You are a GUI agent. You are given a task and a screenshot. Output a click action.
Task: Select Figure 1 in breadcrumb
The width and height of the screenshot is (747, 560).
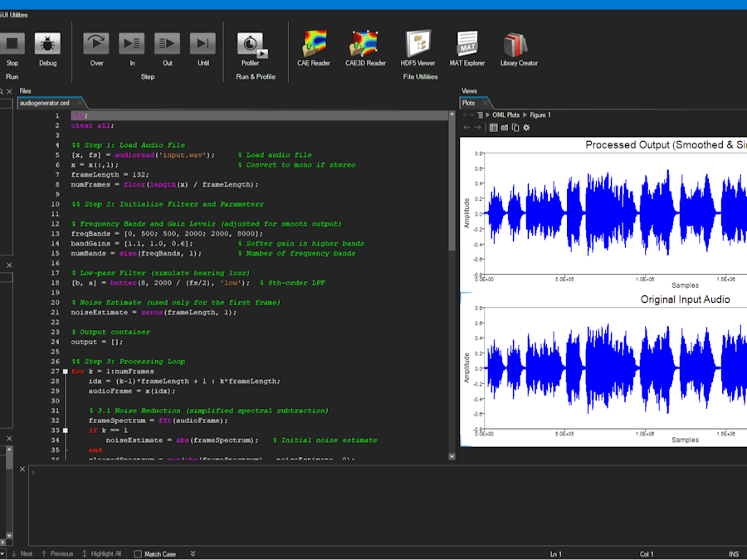coord(540,115)
